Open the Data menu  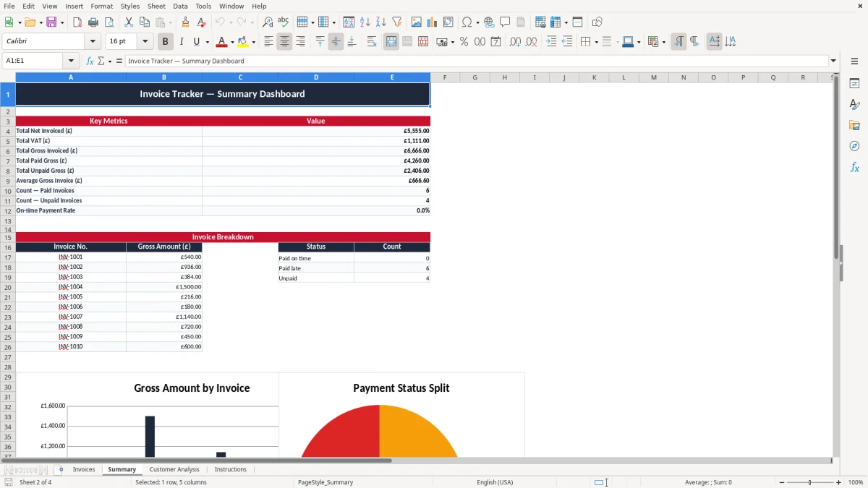tap(180, 6)
